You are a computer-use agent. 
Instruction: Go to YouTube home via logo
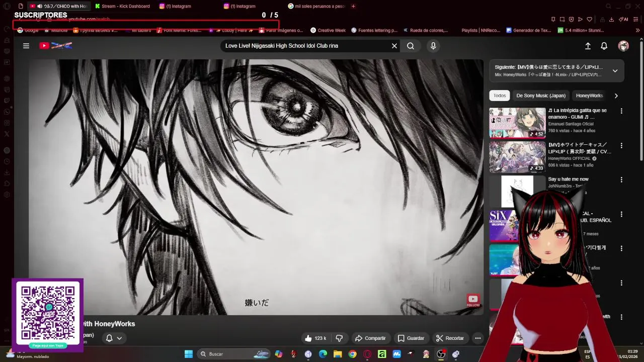pos(56,46)
